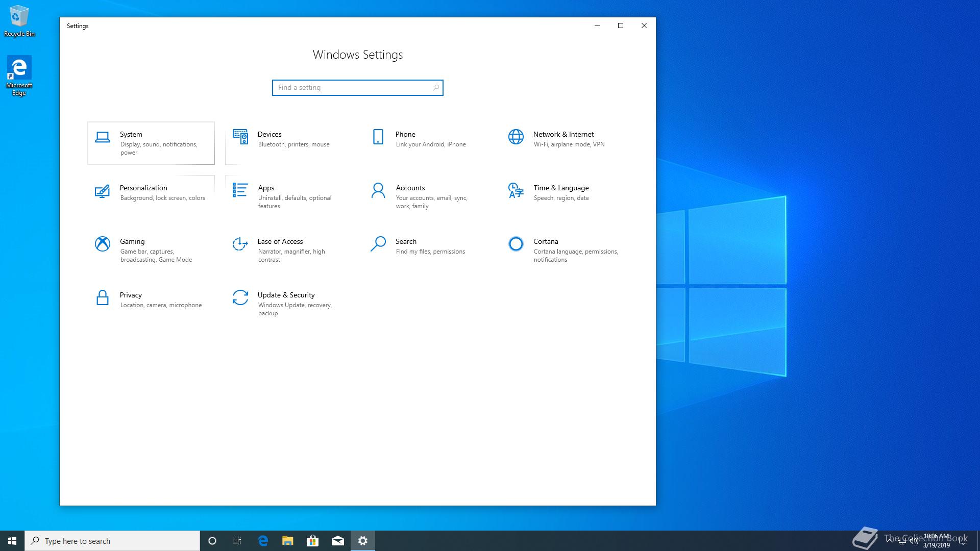Click the 'Link your Android, iPhone' description

431,144
